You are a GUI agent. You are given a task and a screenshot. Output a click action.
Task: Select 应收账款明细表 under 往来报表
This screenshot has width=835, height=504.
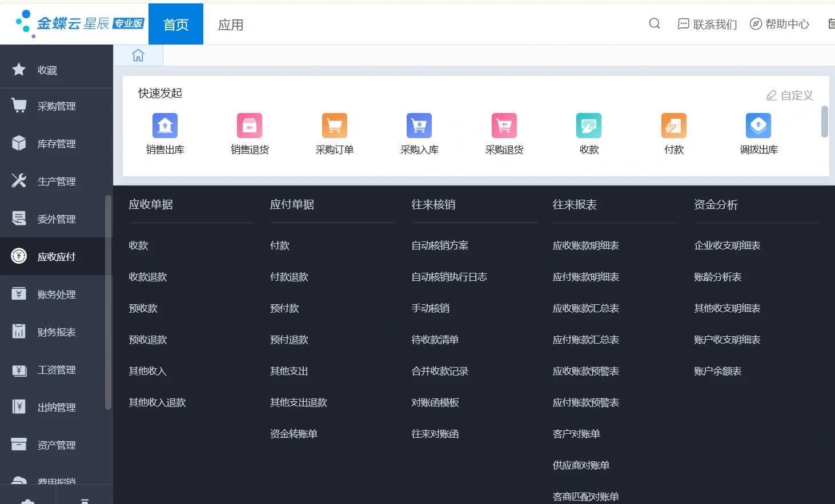[585, 245]
